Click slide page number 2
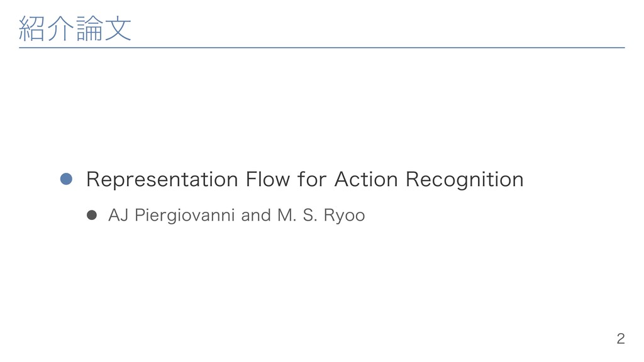644x362 pixels. pyautogui.click(x=621, y=339)
